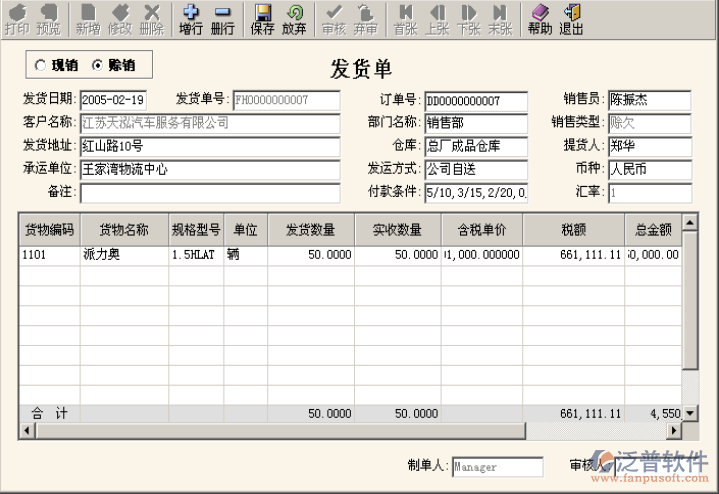Select the 现销 radio button
Screen dimensions: 719x494
40,66
